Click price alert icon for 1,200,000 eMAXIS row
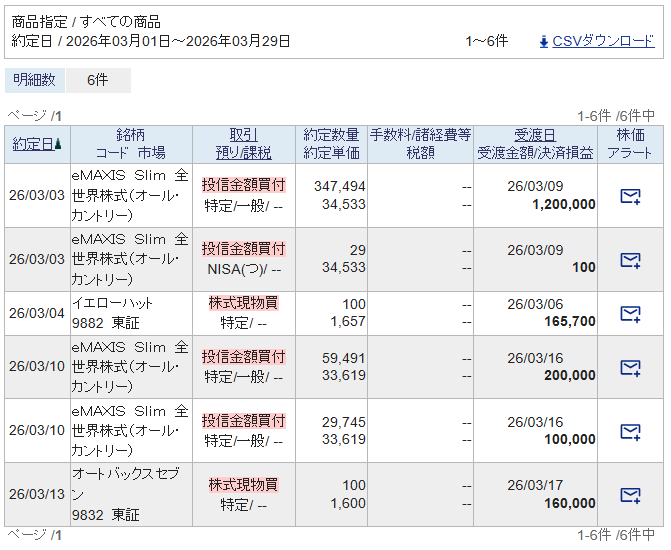The height and width of the screenshot is (550, 671). click(630, 196)
